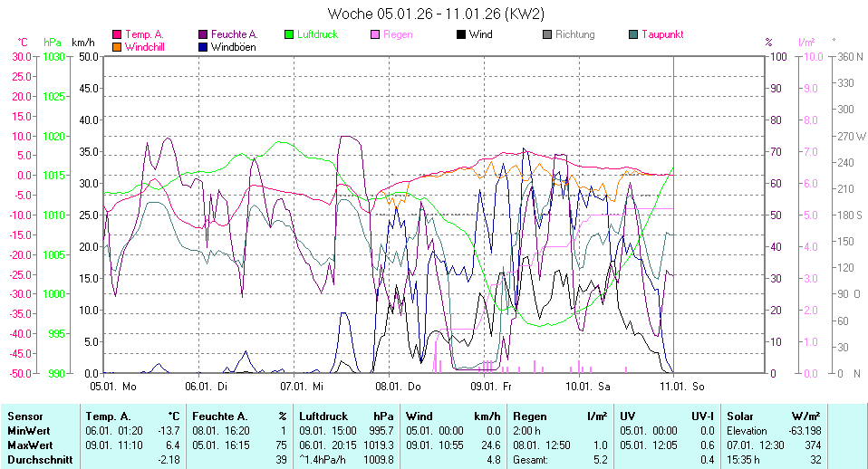The image size is (868, 469).
Task: Select the Durchschnitt row label
Action: 37,460
